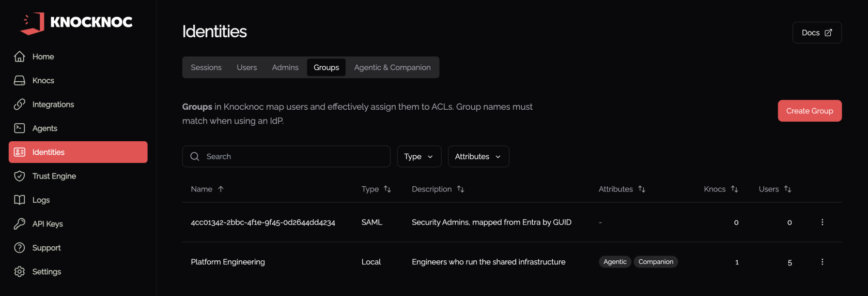Open Logs in the sidebar
The image size is (868, 296).
(78, 200)
